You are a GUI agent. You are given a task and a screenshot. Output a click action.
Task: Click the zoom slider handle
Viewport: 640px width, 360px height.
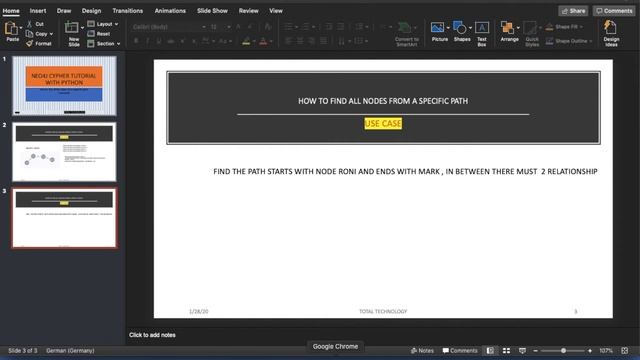[x=563, y=351]
